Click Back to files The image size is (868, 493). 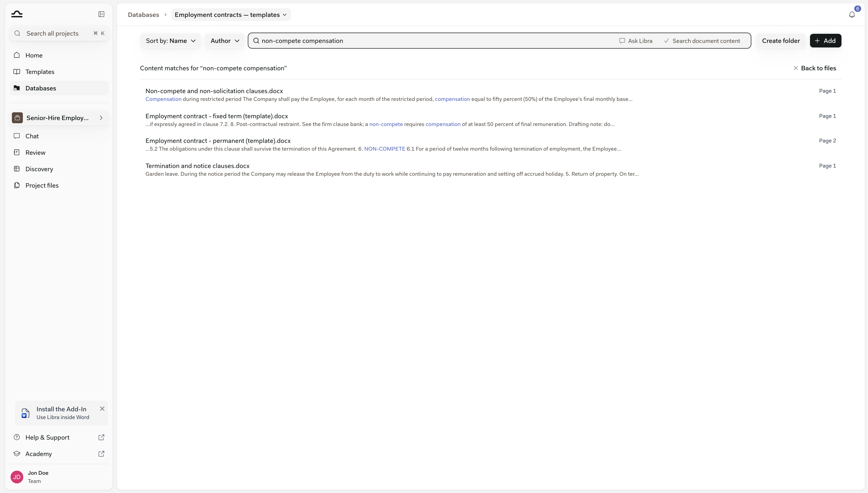[815, 68]
